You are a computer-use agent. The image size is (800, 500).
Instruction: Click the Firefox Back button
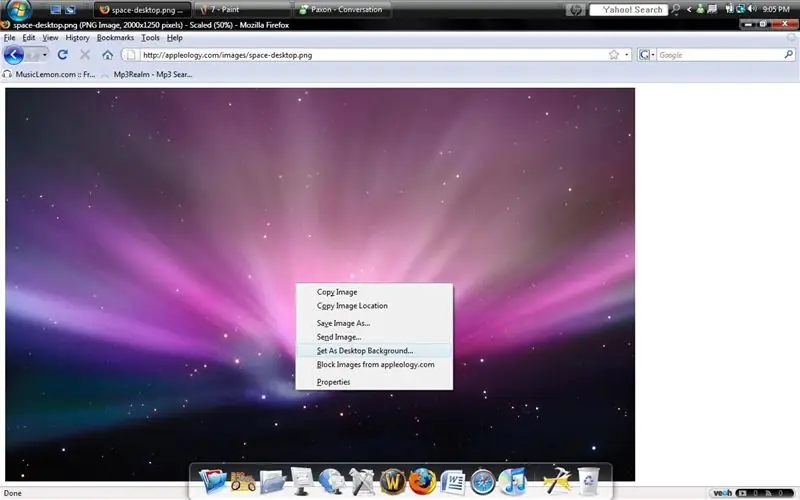coord(14,55)
